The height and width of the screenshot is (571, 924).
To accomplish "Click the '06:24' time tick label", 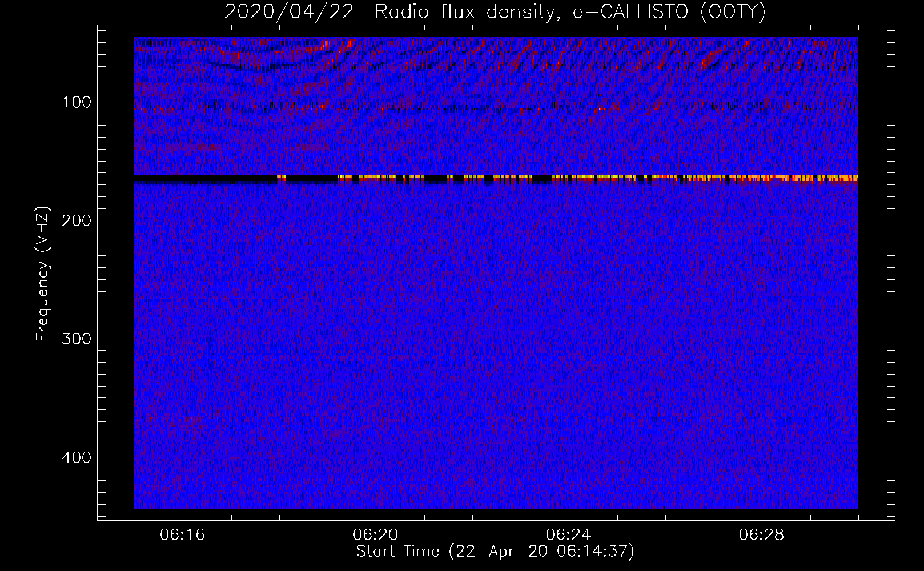I will 569,535.
